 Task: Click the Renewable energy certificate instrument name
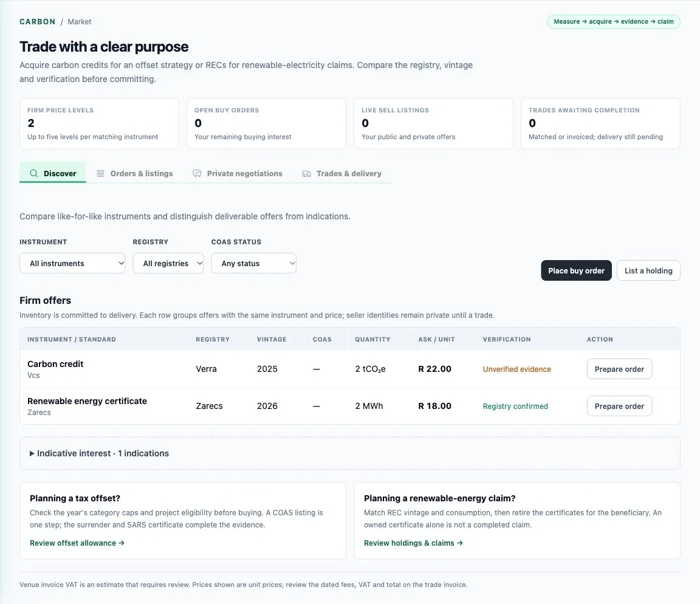point(87,401)
